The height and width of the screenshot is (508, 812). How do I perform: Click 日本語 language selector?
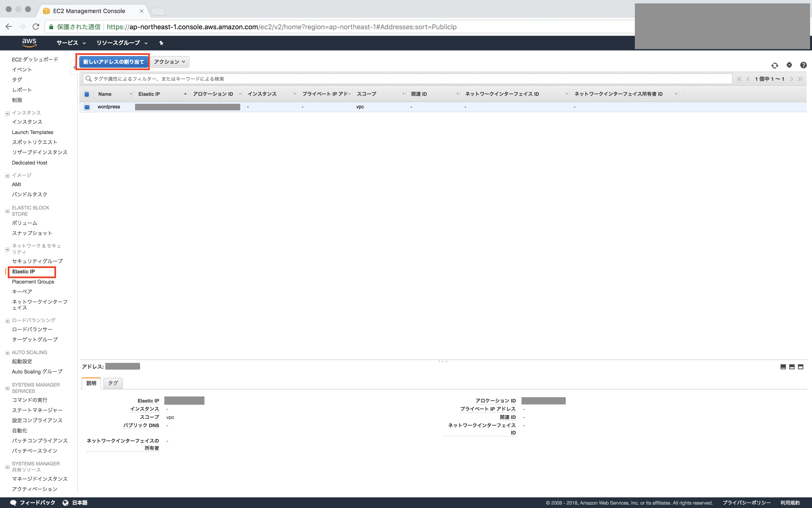(80, 503)
